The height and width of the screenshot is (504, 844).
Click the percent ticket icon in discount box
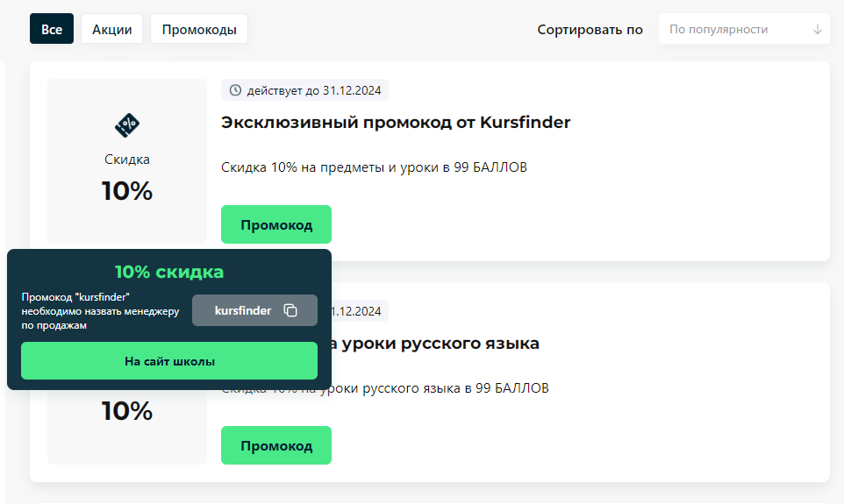coord(127,124)
